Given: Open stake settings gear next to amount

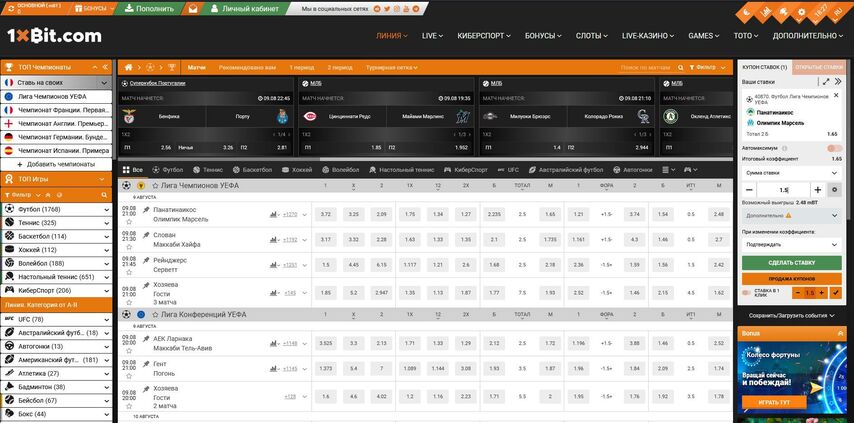Looking at the screenshot, I should 834,190.
